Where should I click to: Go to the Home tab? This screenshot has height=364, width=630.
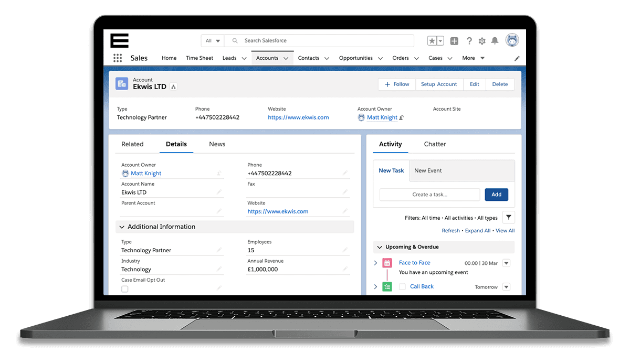click(x=169, y=58)
